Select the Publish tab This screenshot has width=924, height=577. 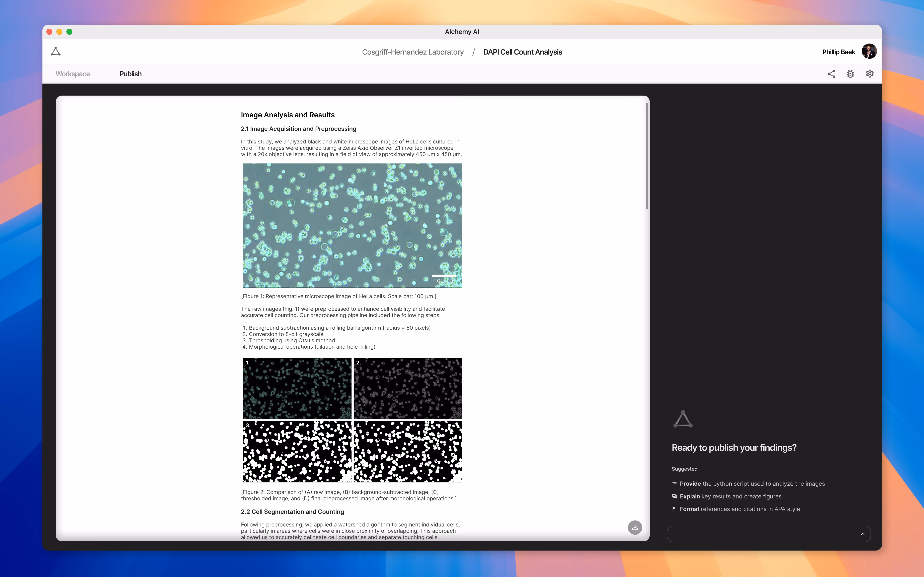click(130, 74)
